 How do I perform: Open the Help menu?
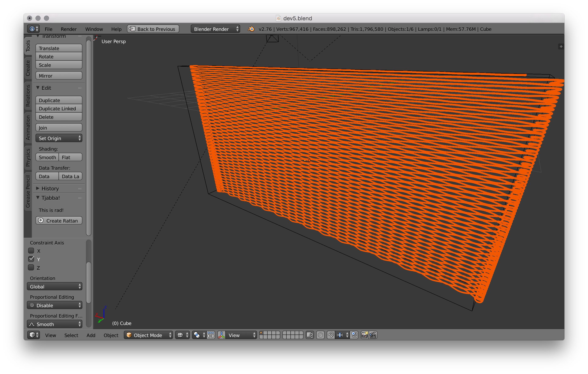(116, 29)
